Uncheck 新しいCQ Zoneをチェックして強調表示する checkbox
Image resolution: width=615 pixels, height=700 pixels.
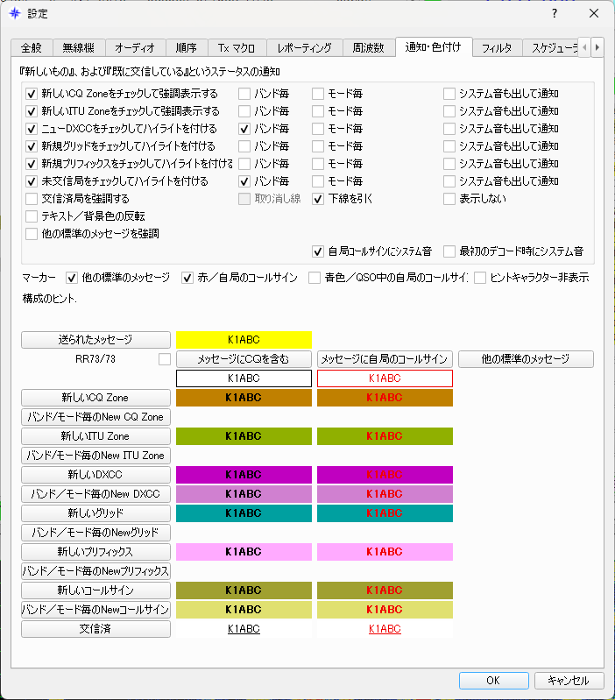click(32, 94)
